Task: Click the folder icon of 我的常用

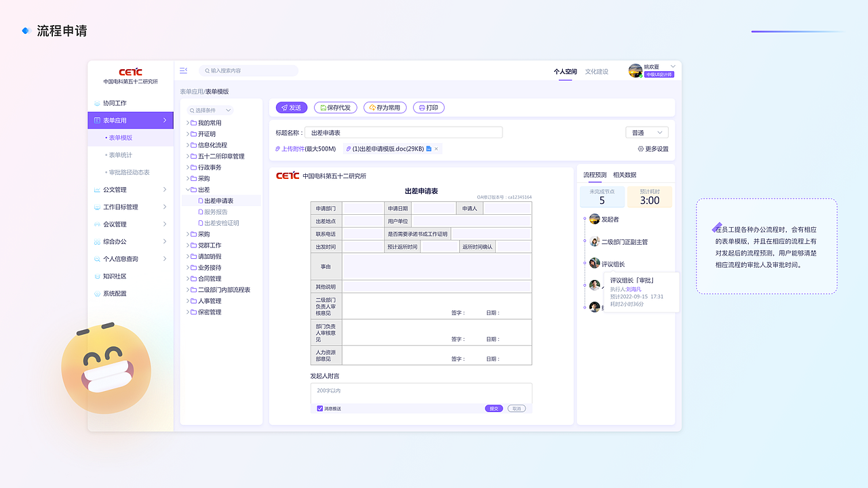Action: pos(194,123)
